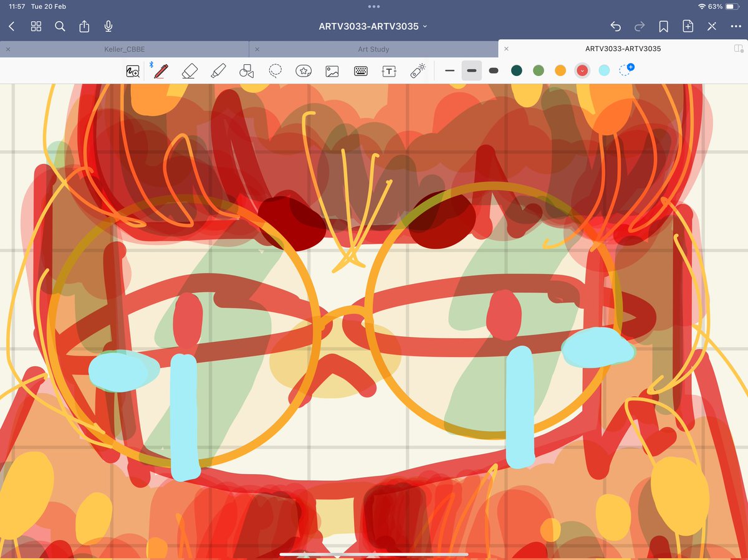
Task: Open the Elements sticker tool
Action: 304,71
